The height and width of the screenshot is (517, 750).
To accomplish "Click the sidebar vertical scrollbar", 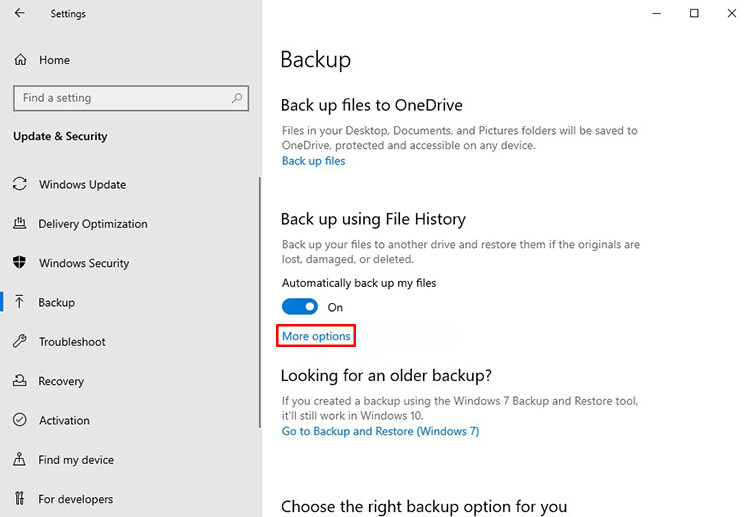I will 260,302.
